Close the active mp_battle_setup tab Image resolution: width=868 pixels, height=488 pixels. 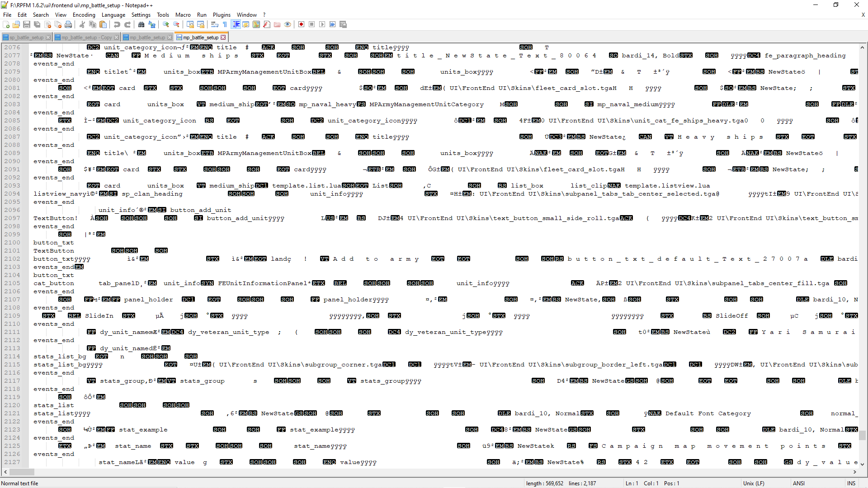tap(223, 38)
